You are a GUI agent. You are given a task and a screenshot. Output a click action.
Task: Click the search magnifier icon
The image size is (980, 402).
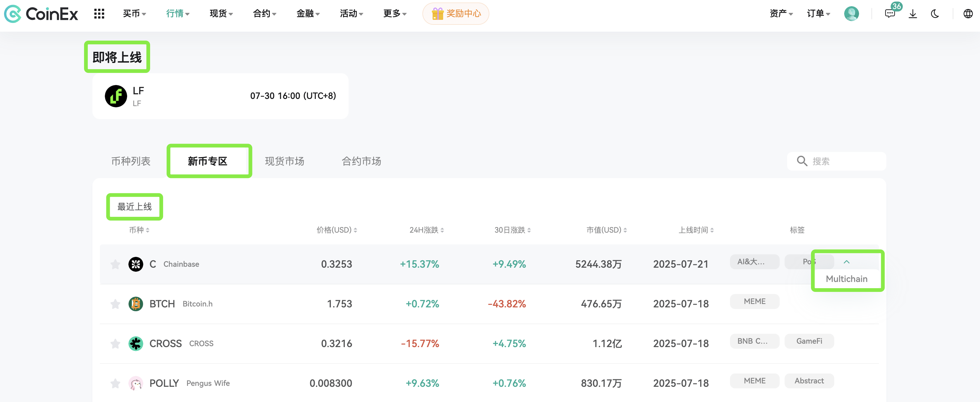tap(802, 161)
